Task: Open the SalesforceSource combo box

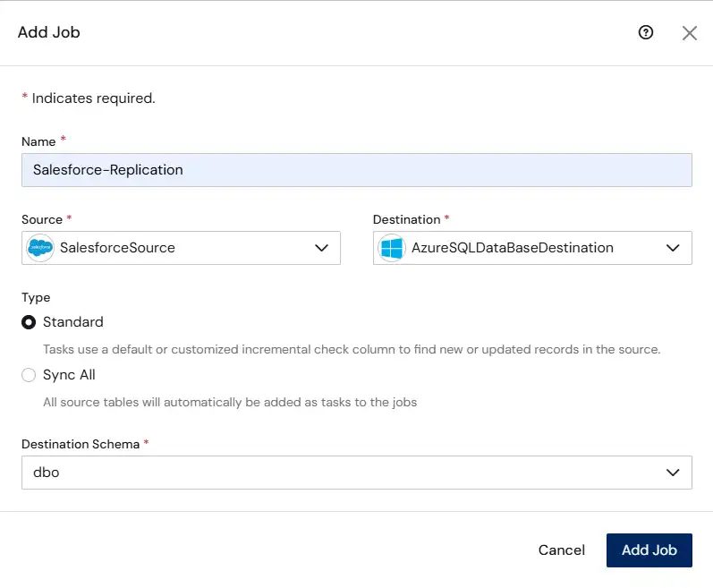Action: (x=181, y=248)
